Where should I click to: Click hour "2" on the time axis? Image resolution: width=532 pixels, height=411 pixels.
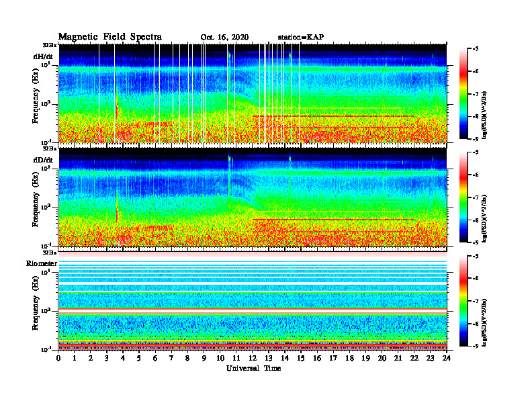[x=90, y=358]
